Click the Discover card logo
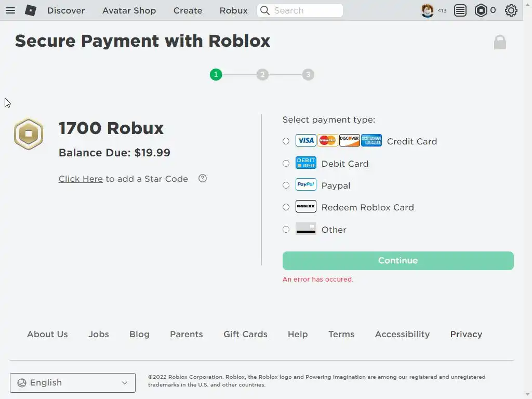The width and height of the screenshot is (532, 399). click(350, 140)
